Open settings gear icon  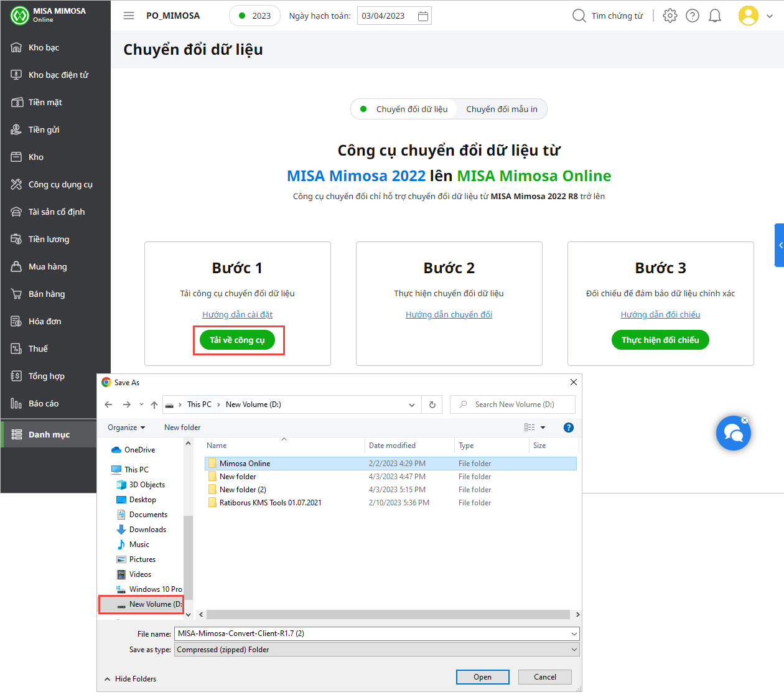point(670,16)
